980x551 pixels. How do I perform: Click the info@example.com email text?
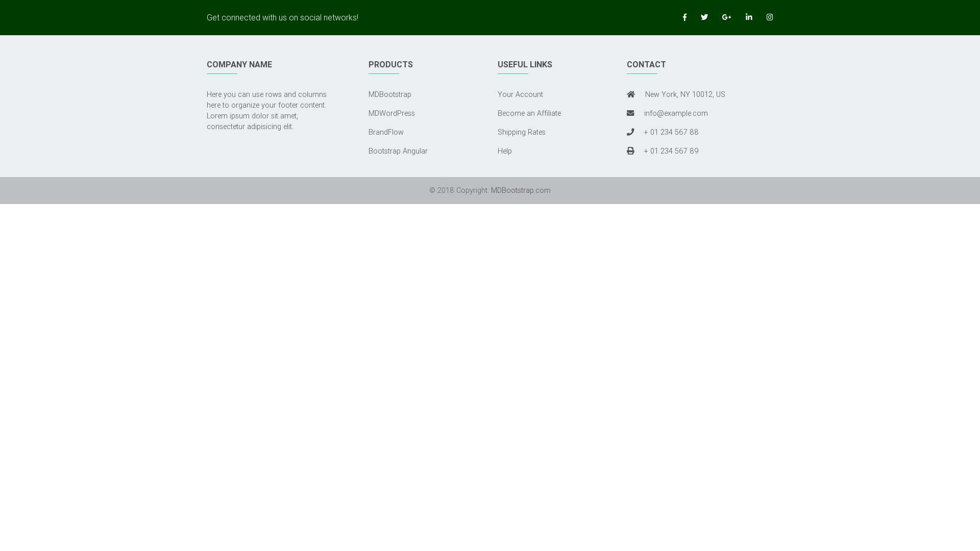(x=676, y=113)
